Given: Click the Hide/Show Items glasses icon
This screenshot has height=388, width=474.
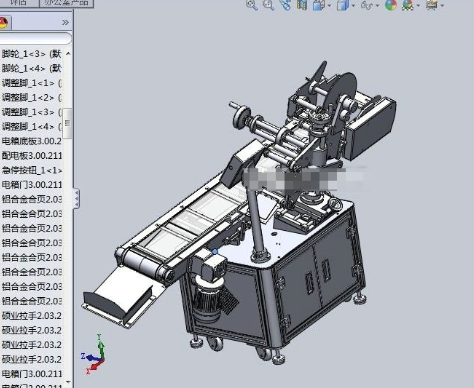Looking at the screenshot, I should pos(367,5).
